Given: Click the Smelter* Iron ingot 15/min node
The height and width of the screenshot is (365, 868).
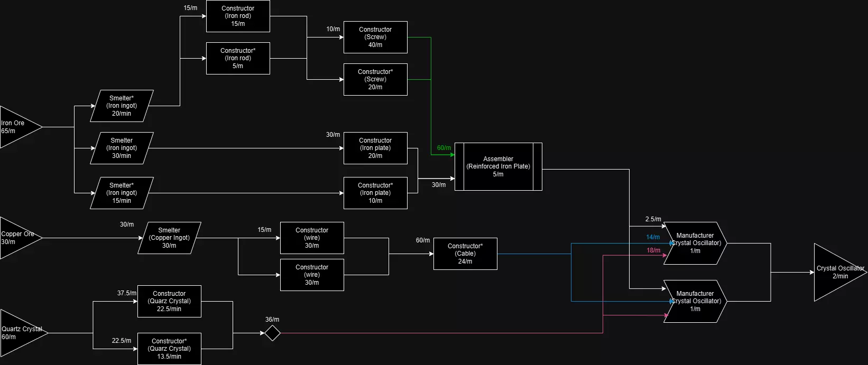Looking at the screenshot, I should pos(122,193).
